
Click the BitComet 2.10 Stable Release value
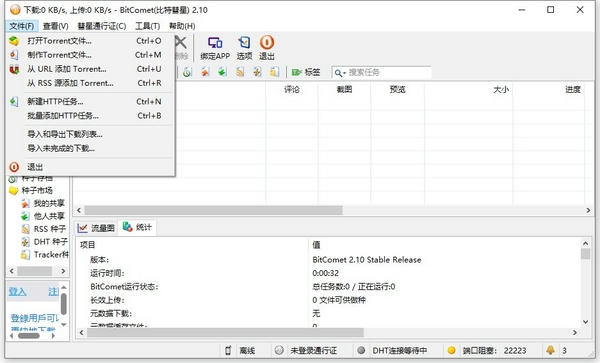coord(367,260)
